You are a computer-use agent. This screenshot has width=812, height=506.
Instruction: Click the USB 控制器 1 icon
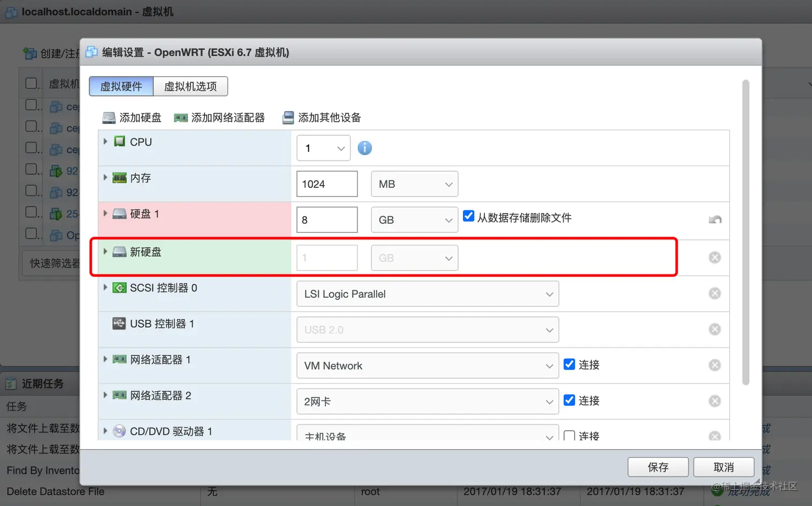coord(119,324)
